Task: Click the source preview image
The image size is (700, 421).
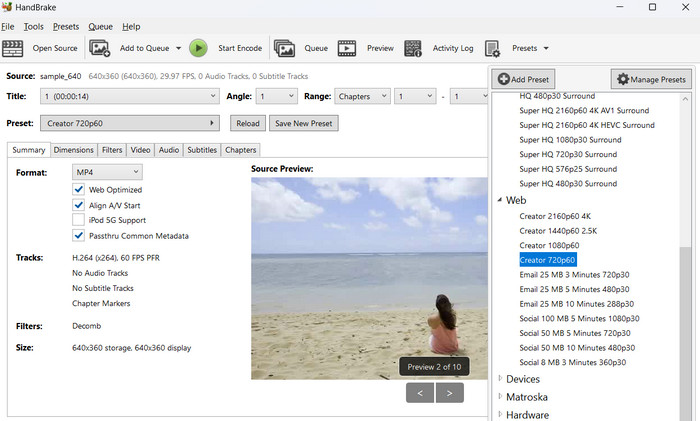Action: point(369,279)
